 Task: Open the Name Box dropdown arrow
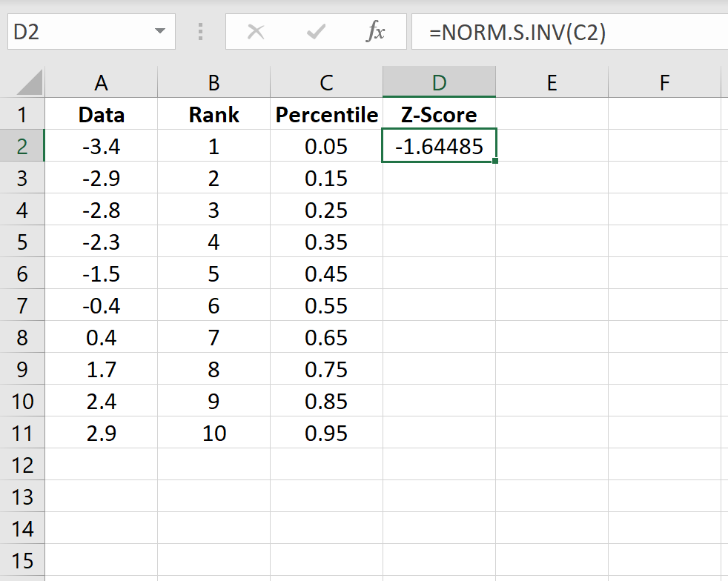[x=159, y=31]
